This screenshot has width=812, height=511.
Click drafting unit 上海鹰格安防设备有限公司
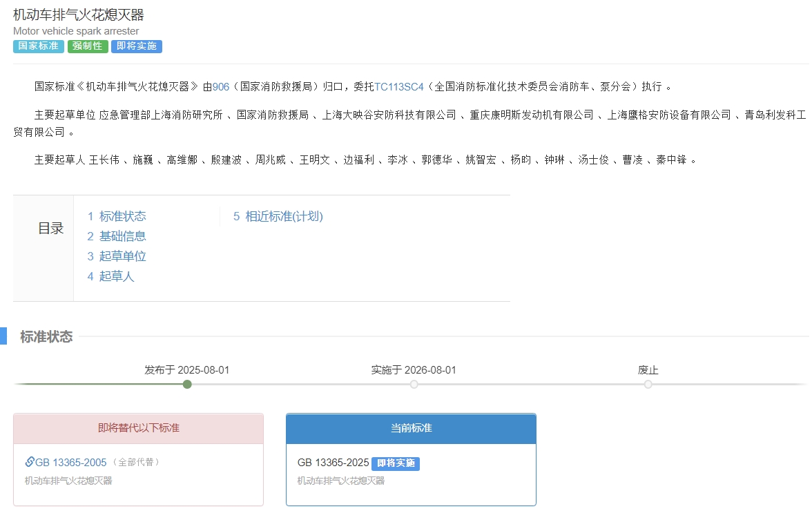click(668, 115)
